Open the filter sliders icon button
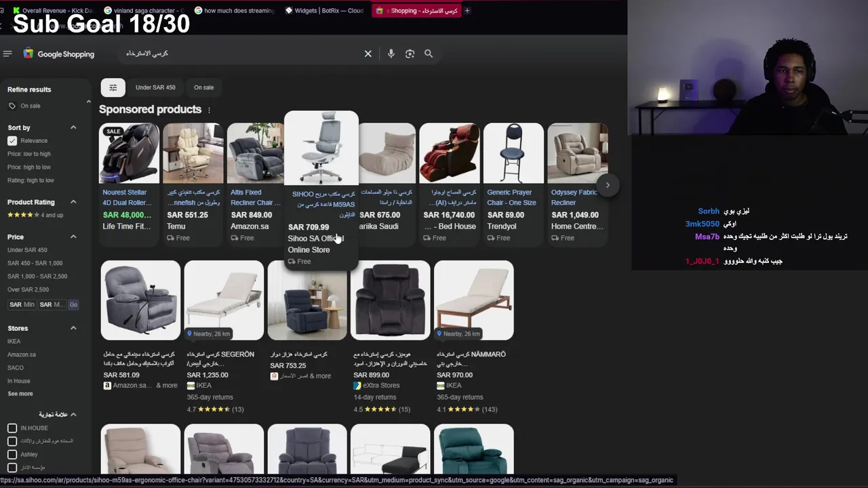Viewport: 868px width, 488px height. 113,87
